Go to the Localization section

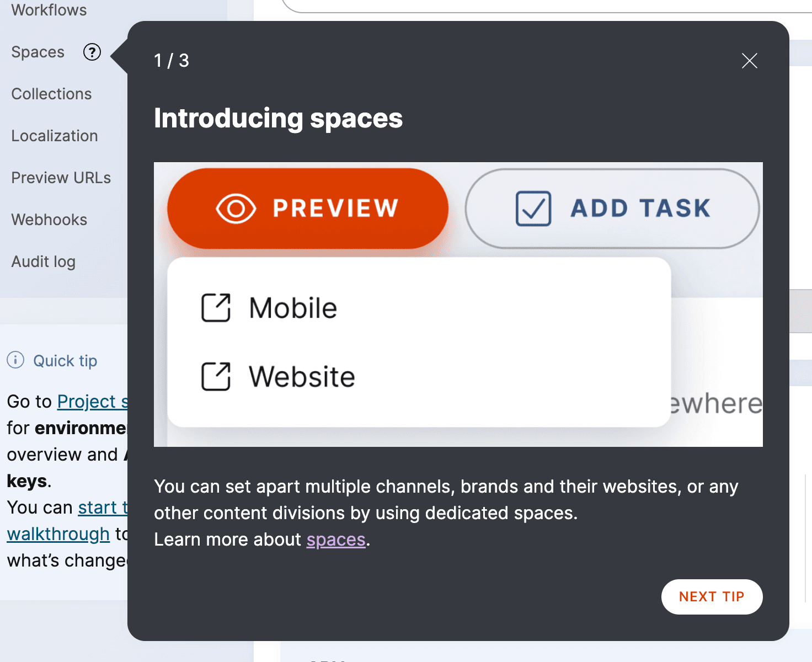tap(55, 136)
